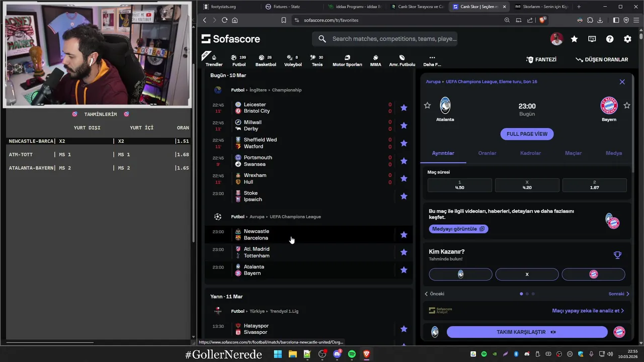Vote draw X in Kim Kazanır poll
The image size is (644, 362).
coord(527,274)
